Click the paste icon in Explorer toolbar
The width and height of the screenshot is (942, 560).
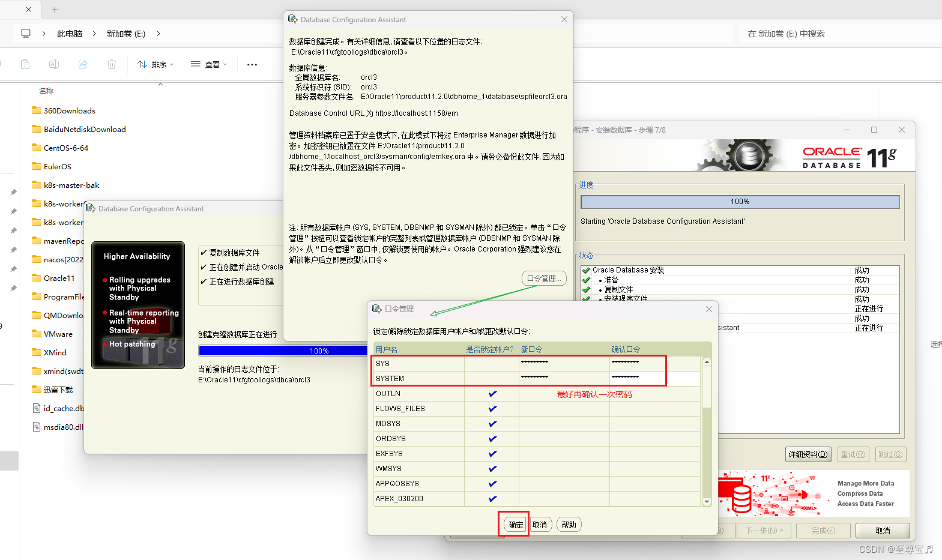[x=25, y=64]
